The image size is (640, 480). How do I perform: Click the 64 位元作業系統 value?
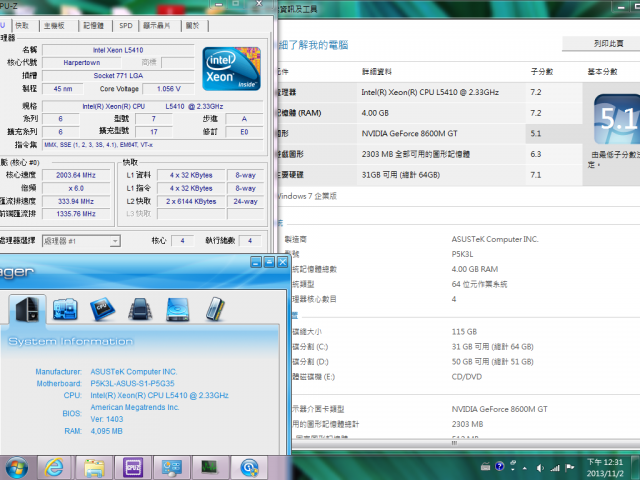pos(479,284)
